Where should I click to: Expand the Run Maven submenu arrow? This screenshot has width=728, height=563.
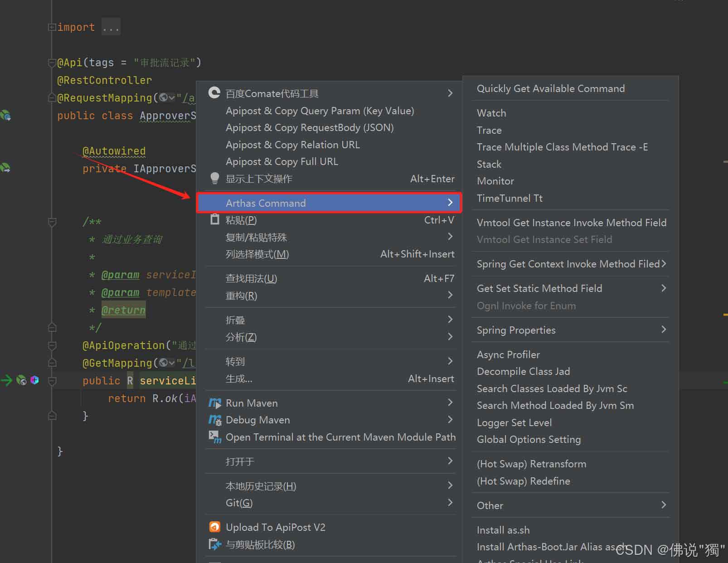point(450,403)
